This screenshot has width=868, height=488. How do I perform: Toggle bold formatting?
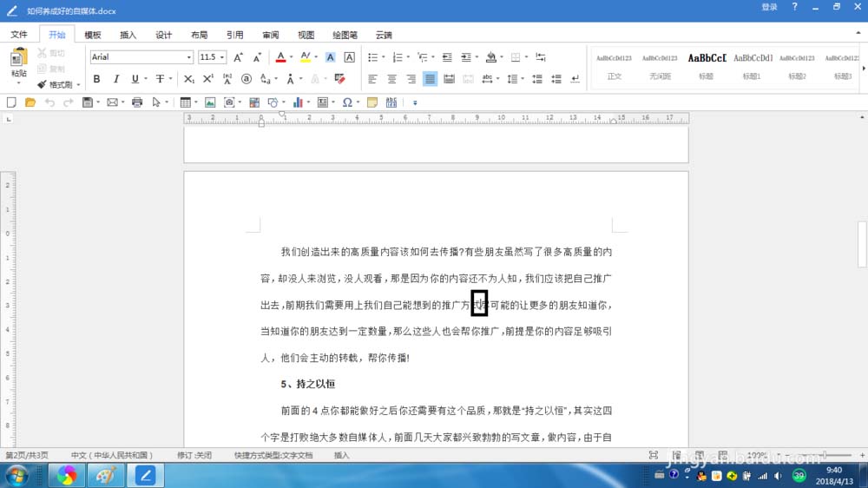96,79
